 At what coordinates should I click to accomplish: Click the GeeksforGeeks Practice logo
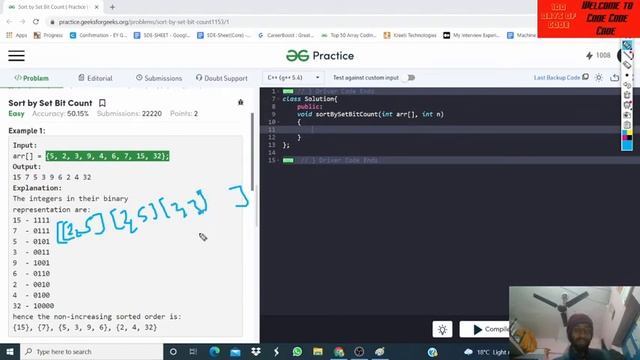coord(320,56)
